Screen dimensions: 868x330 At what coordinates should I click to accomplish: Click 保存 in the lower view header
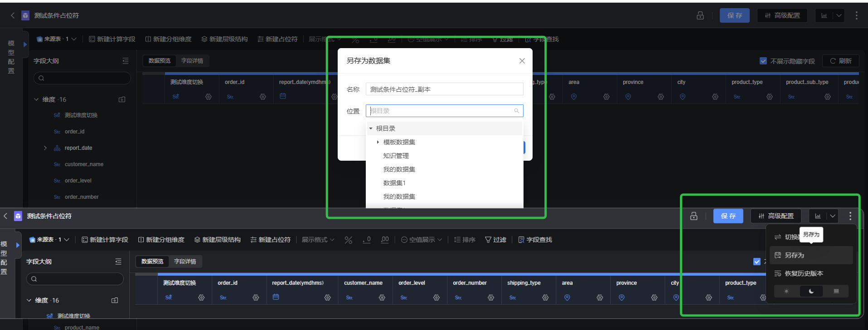pos(728,216)
